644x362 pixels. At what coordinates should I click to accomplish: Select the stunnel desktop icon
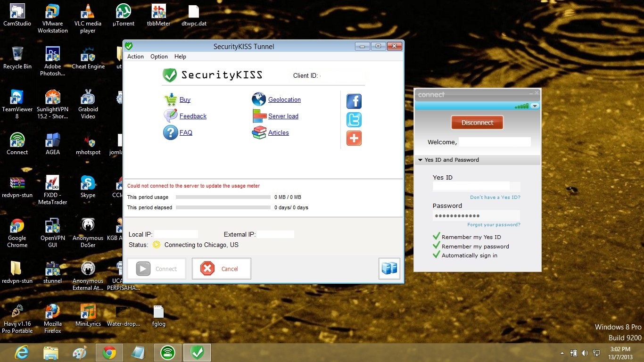[x=53, y=272]
